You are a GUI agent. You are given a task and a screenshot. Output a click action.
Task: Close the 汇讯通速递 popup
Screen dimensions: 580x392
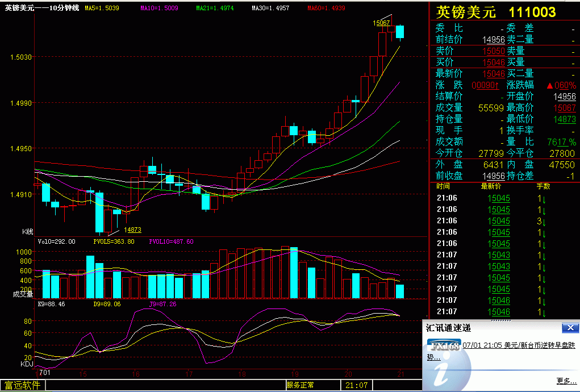pyautogui.click(x=570, y=328)
